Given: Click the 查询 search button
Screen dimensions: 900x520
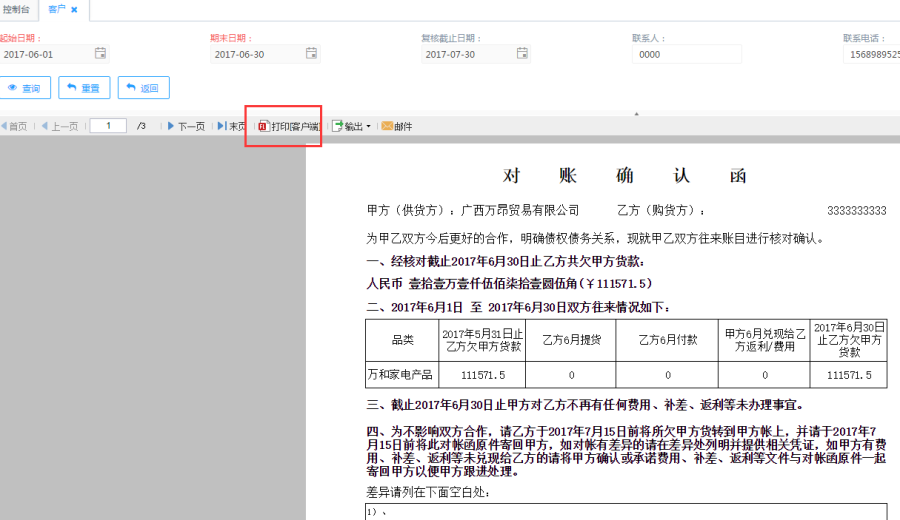Looking at the screenshot, I should click(24, 88).
